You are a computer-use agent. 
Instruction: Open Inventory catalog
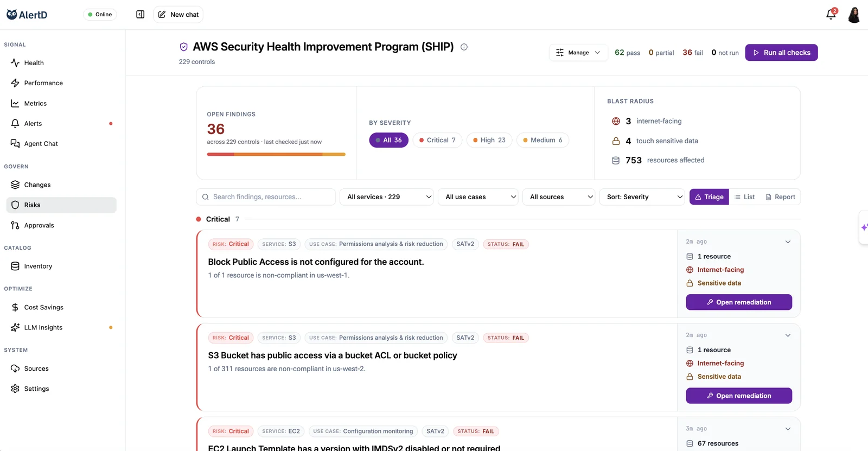[x=61, y=266]
